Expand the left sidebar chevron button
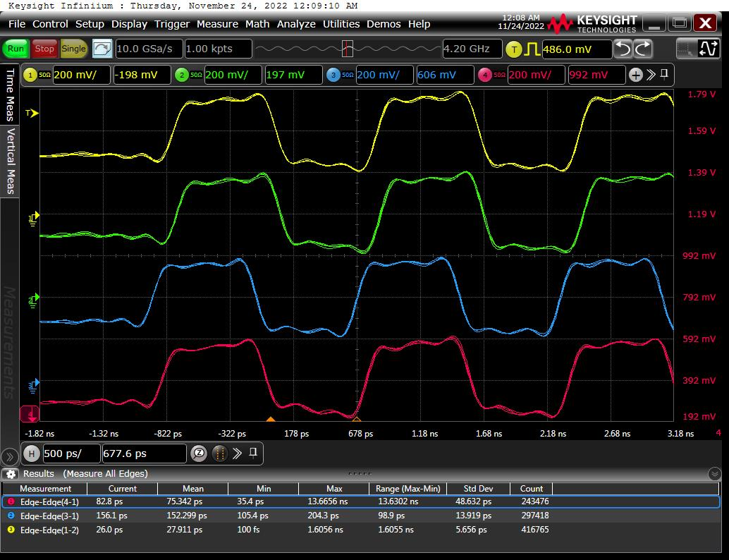The image size is (729, 560). 10,457
